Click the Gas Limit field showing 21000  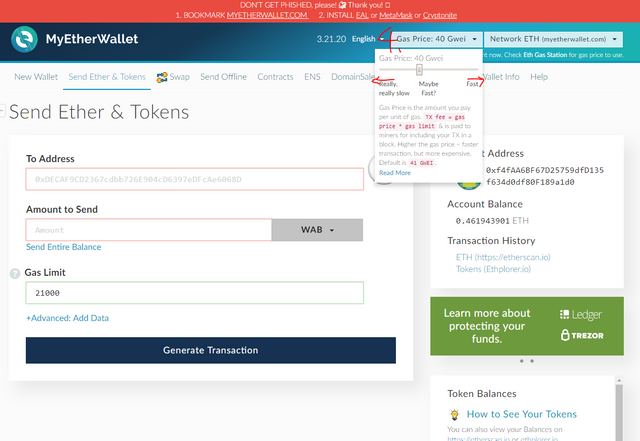[195, 293]
